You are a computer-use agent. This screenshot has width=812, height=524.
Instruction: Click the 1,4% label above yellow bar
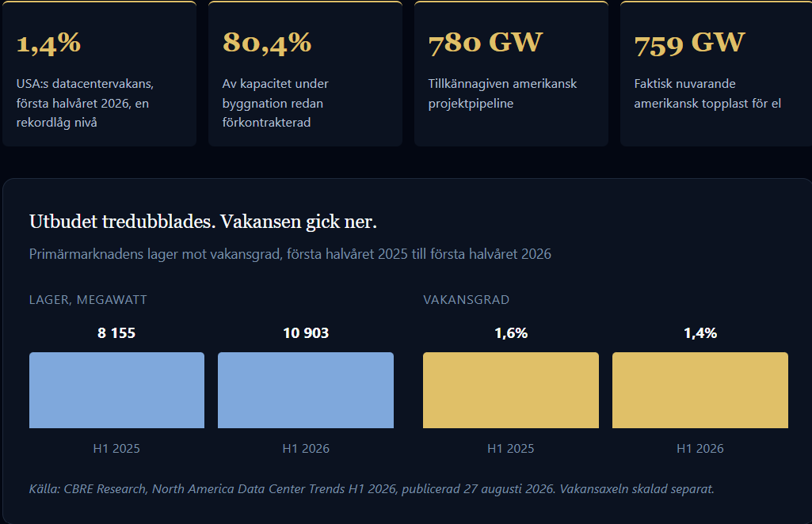click(700, 333)
